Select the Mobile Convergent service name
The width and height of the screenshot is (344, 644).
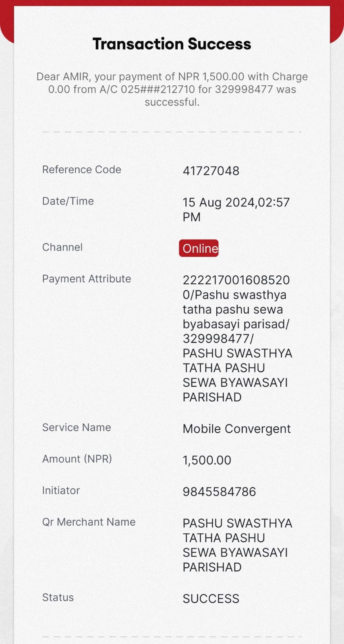pyautogui.click(x=236, y=429)
